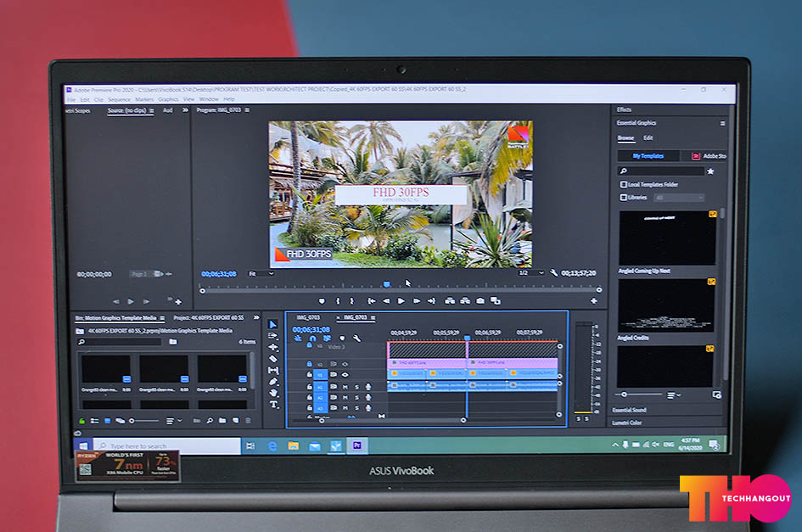
Task: Click Mark In button in Program monitor
Action: [338, 300]
